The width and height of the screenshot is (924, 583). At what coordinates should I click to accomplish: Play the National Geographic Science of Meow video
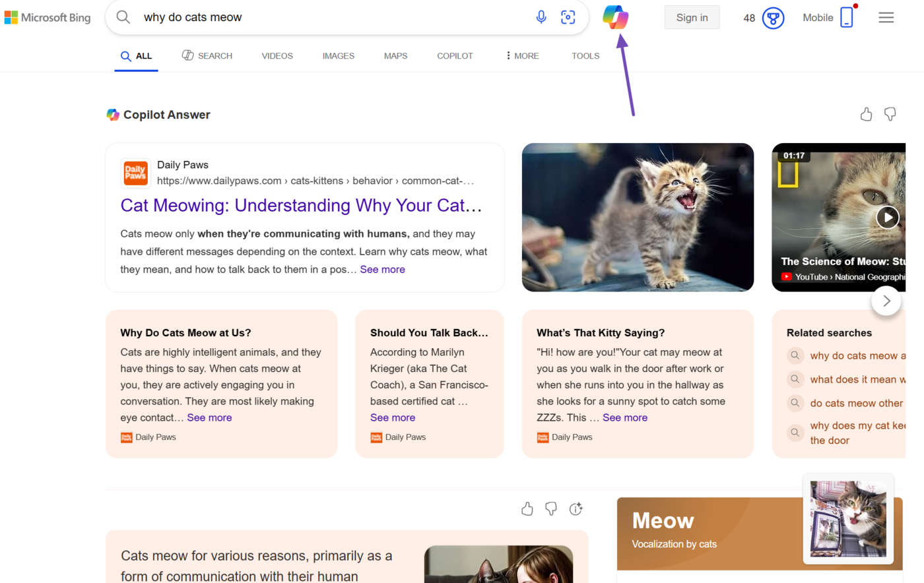click(887, 217)
